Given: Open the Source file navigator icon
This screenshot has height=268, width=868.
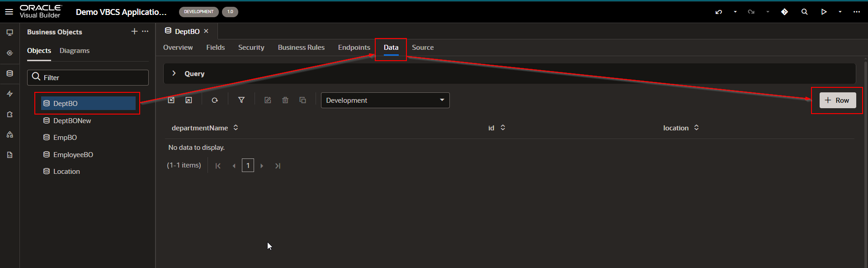Looking at the screenshot, I should (x=9, y=155).
